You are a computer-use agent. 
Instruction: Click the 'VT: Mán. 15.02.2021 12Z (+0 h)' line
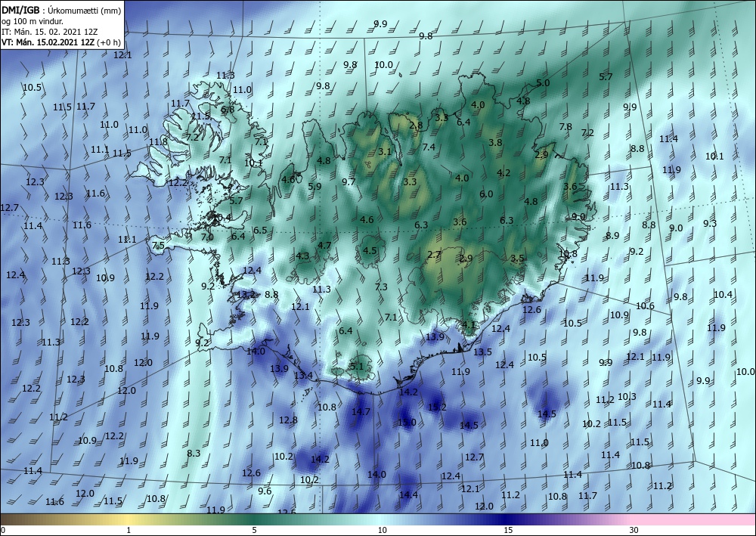pyautogui.click(x=60, y=42)
